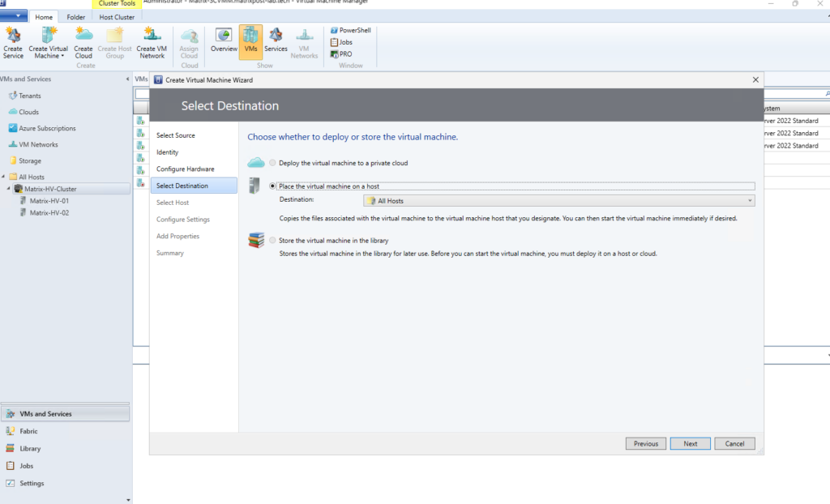Select Deploy to a private cloud option
830x504 pixels.
[272, 163]
